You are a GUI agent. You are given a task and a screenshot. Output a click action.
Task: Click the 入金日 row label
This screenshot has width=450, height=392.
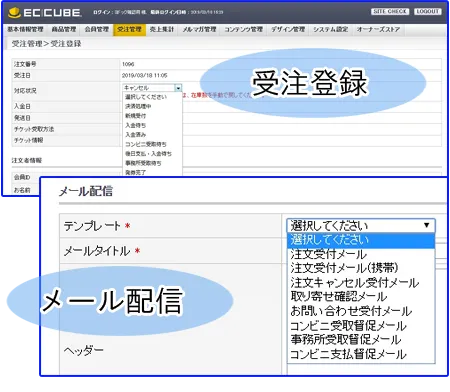coord(22,106)
